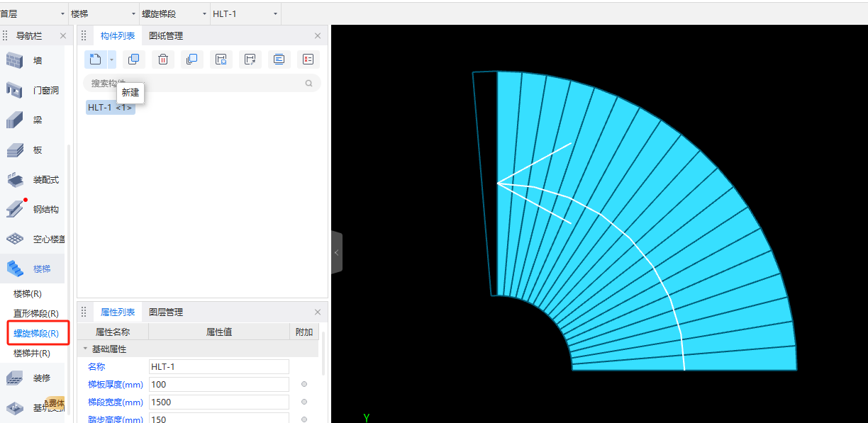
Task: Open the 首层 floor dropdown
Action: 33,13
